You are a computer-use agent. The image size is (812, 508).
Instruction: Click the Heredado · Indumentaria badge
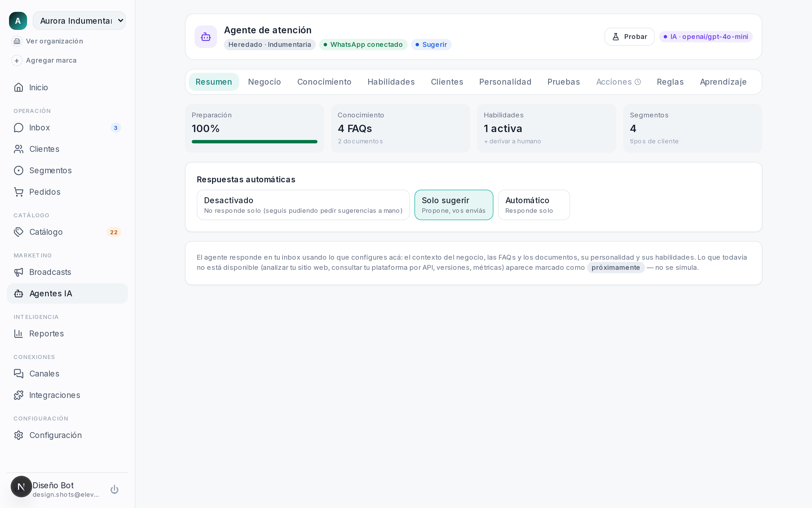coord(270,45)
